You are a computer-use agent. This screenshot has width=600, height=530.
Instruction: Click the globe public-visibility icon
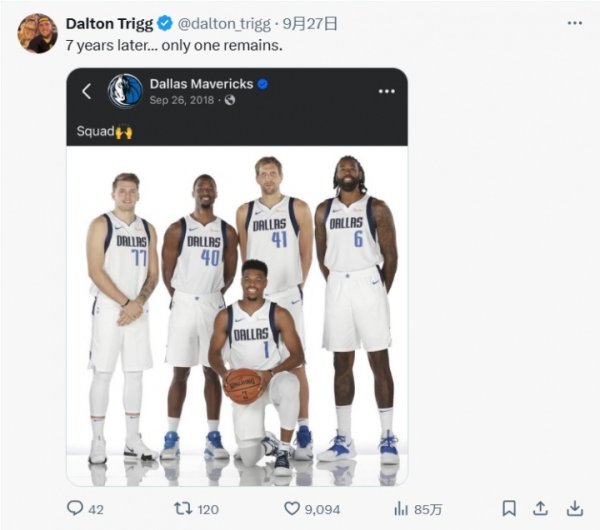click(x=230, y=100)
